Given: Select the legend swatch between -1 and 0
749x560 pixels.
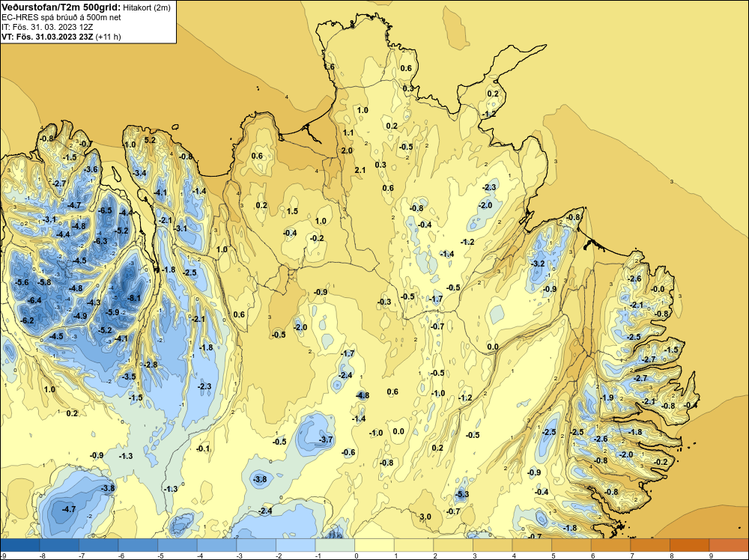Looking at the screenshot, I should [335, 545].
